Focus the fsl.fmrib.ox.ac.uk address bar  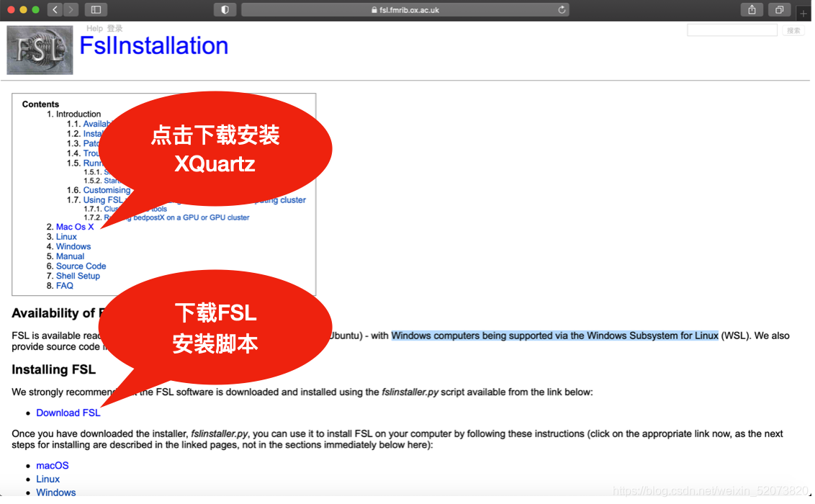point(405,10)
